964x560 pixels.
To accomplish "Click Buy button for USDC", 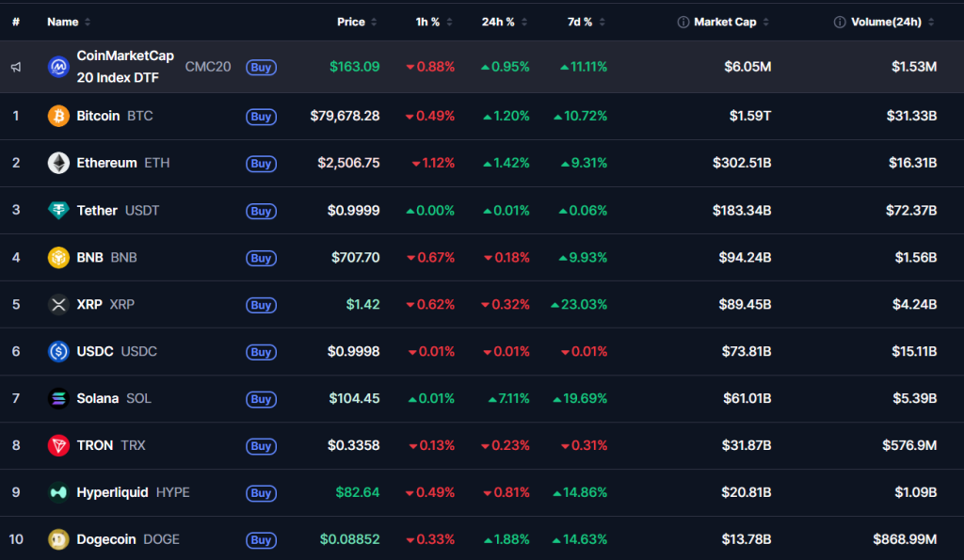I will (262, 352).
